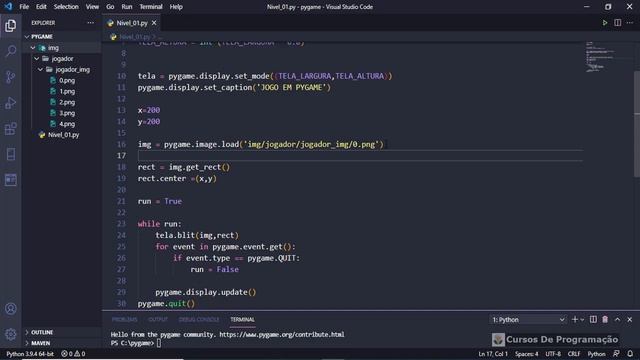The width and height of the screenshot is (640, 360).
Task: Close the terminal panel
Action: (x=629, y=320)
